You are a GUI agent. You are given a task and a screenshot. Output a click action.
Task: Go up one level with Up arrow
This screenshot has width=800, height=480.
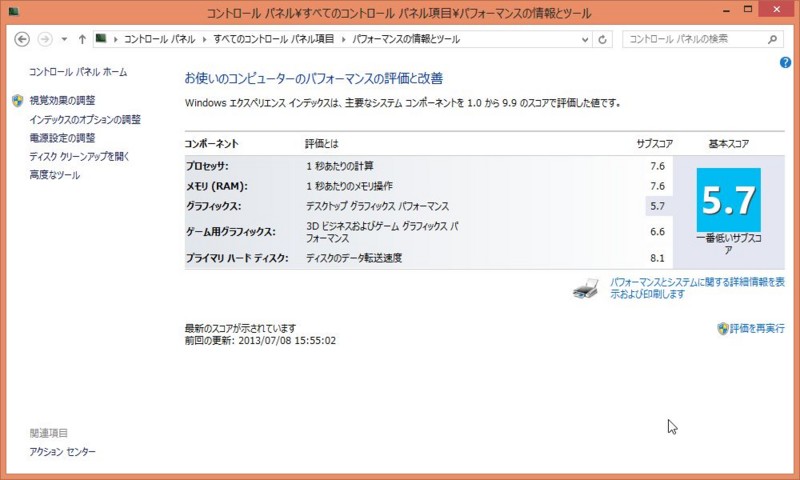coord(82,39)
